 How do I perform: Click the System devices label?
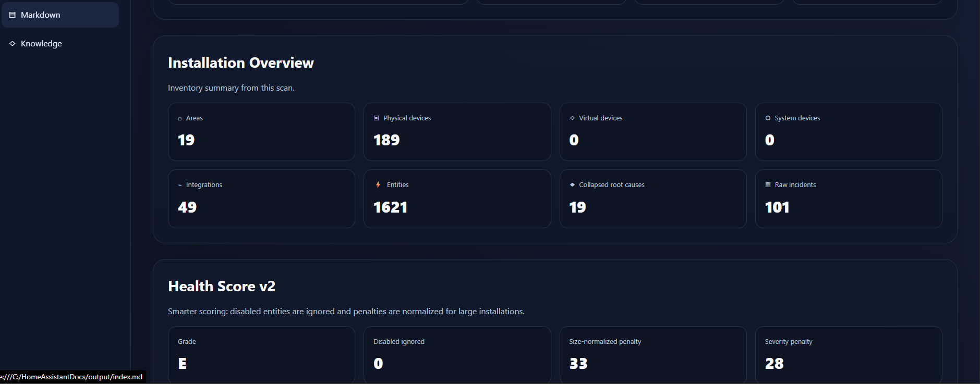(x=797, y=118)
